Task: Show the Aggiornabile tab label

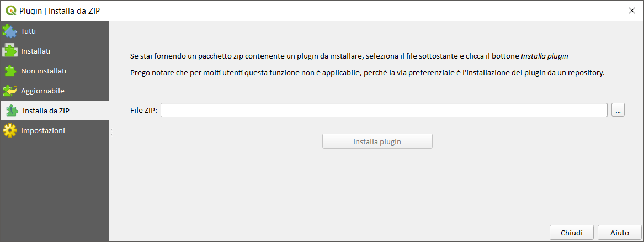Action: (43, 91)
